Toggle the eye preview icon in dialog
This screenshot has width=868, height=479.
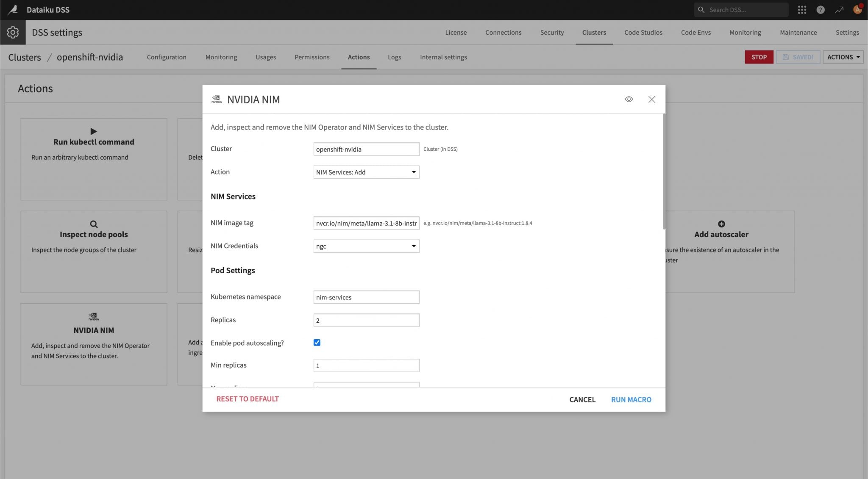tap(629, 99)
